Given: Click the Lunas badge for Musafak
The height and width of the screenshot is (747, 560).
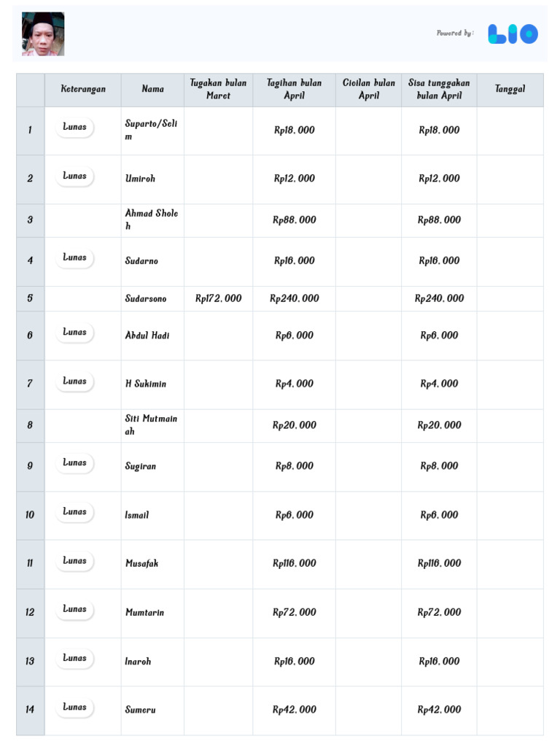Looking at the screenshot, I should pyautogui.click(x=74, y=560).
